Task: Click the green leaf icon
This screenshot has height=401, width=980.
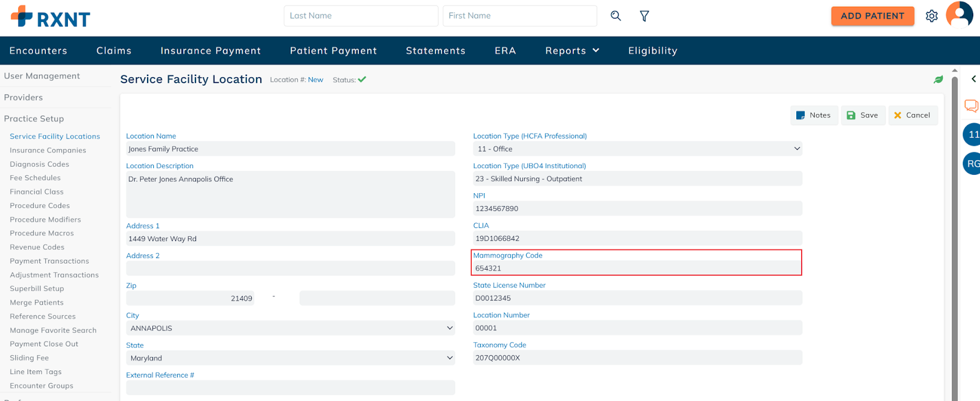Action: [x=938, y=80]
